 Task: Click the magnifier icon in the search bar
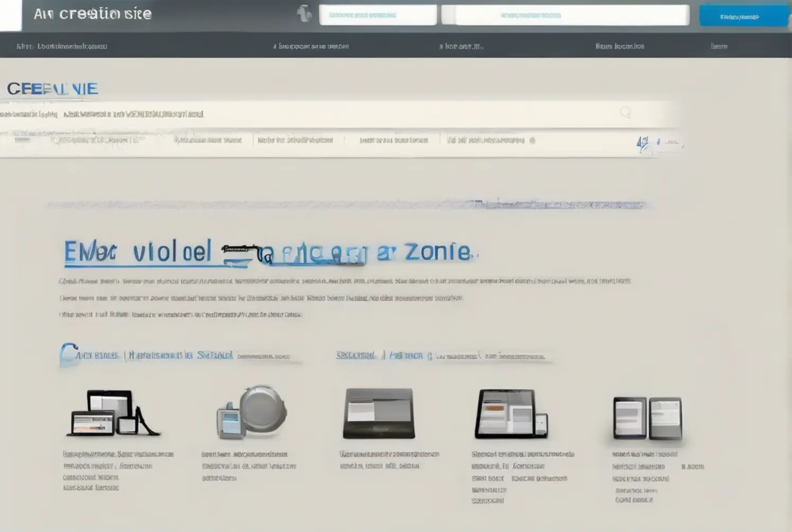[626, 112]
